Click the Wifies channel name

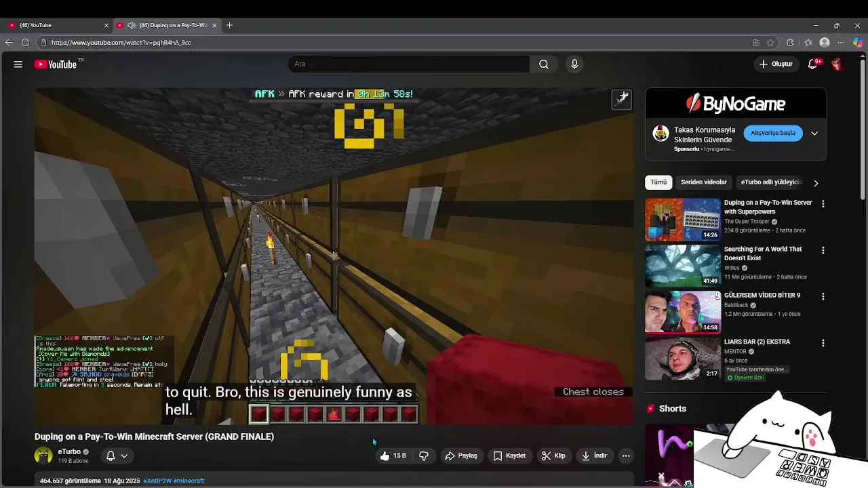tap(732, 268)
